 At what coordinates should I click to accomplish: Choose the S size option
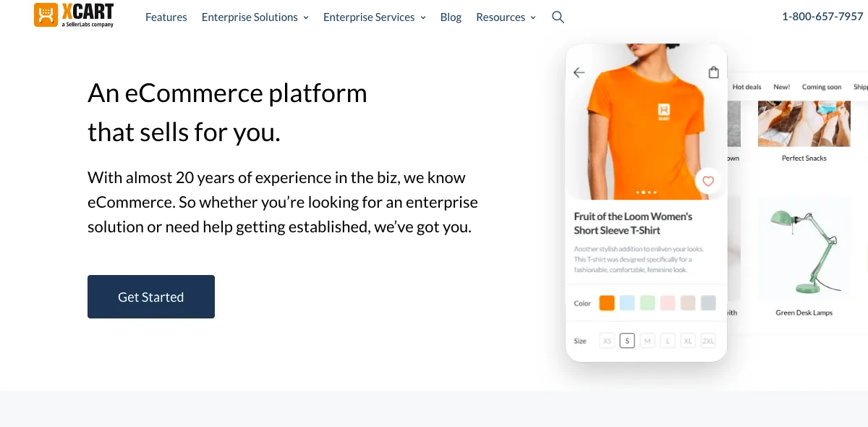coord(627,341)
